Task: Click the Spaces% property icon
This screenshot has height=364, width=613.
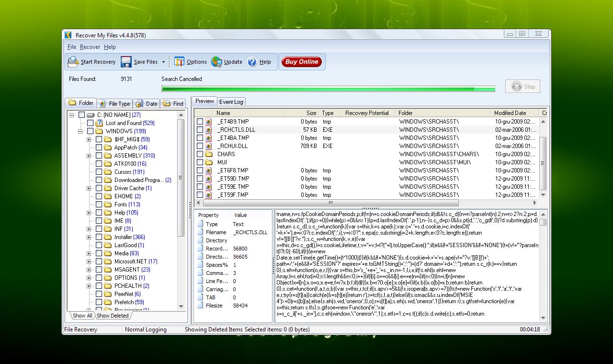Action: [200, 265]
